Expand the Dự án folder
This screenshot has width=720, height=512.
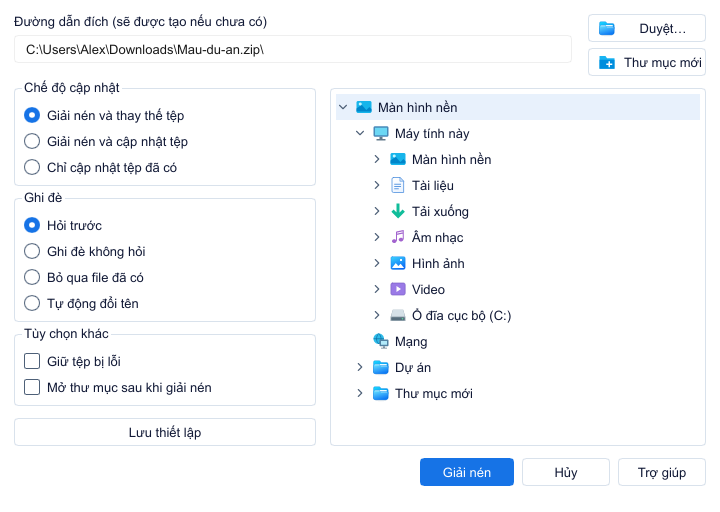(x=360, y=367)
